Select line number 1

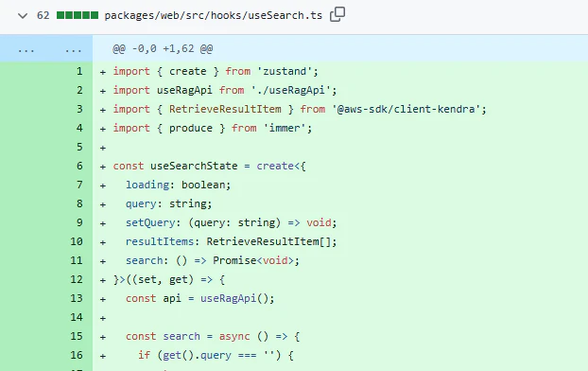coord(79,71)
